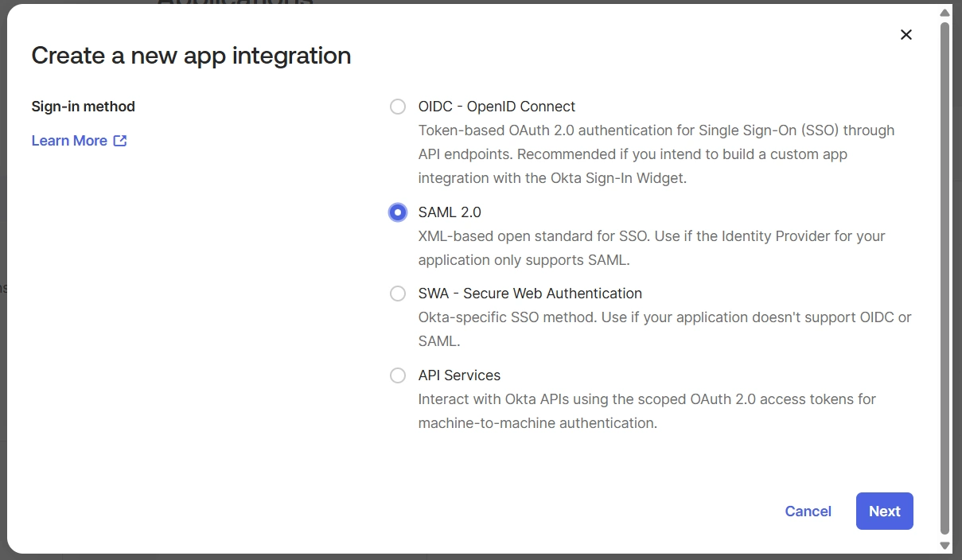The height and width of the screenshot is (560, 962).
Task: Click the close X icon on the dialog
Action: 906,34
